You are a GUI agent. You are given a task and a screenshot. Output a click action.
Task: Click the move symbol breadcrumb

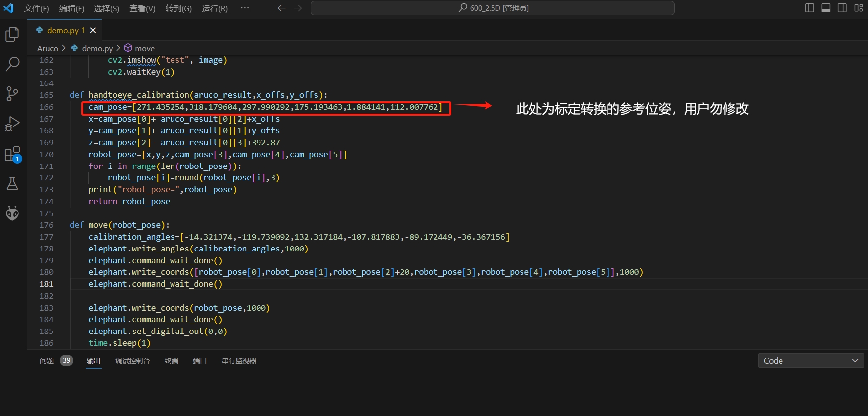[x=144, y=48]
